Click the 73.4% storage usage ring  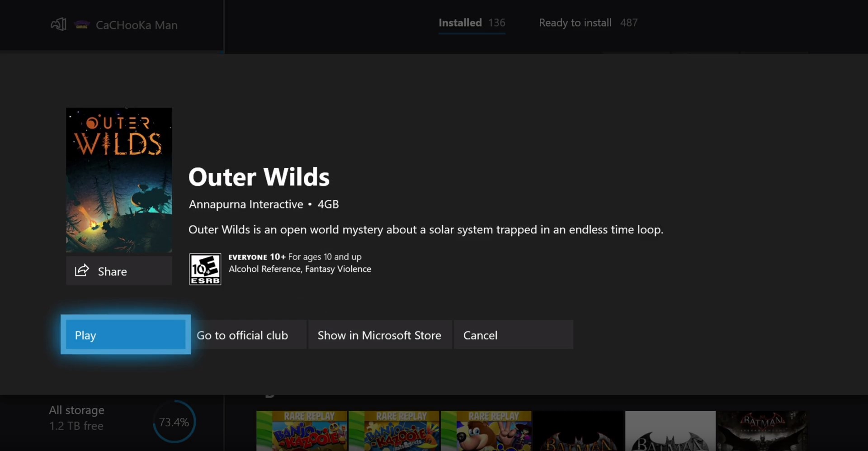(x=174, y=422)
